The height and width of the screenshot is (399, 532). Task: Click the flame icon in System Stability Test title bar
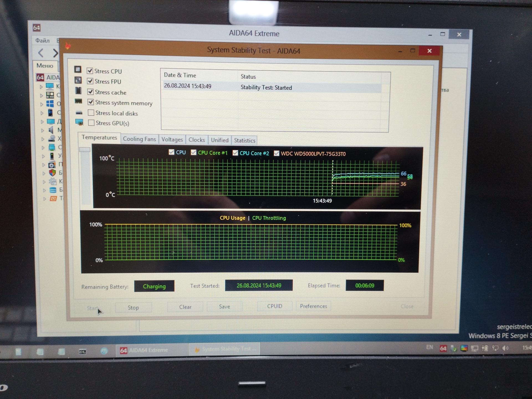[x=68, y=45]
